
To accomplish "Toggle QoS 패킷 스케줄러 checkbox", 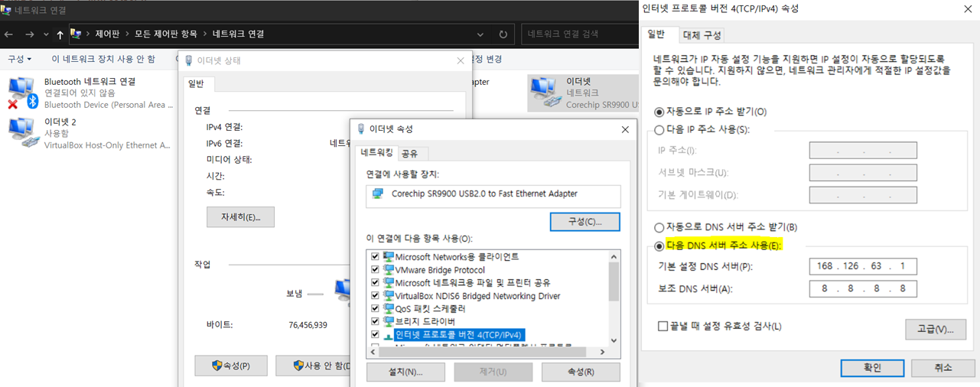I will pos(375,309).
